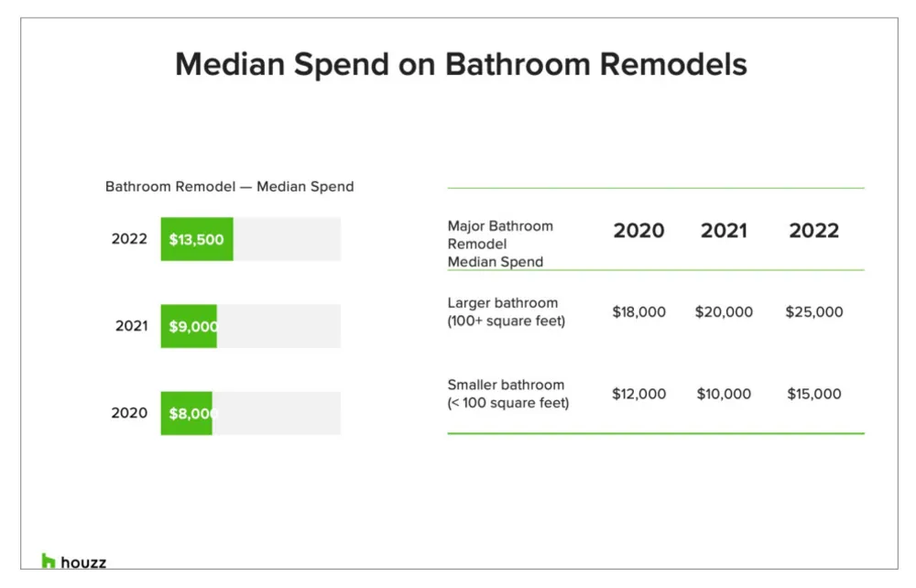Select the 2021 column header in table
This screenshot has width=916, height=588.
pyautogui.click(x=724, y=230)
